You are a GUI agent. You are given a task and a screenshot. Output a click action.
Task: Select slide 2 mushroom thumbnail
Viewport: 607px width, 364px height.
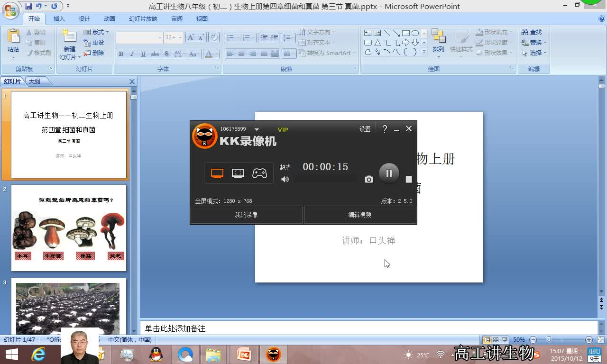69,228
